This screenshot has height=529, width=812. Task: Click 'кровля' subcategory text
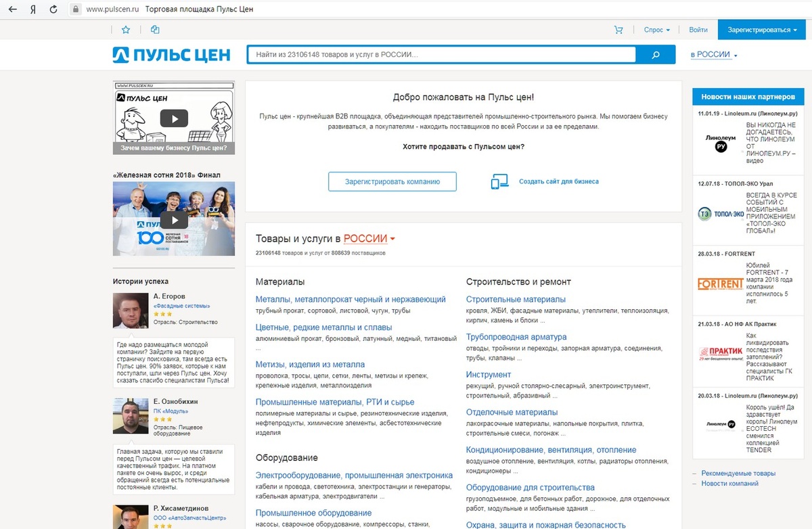478,311
